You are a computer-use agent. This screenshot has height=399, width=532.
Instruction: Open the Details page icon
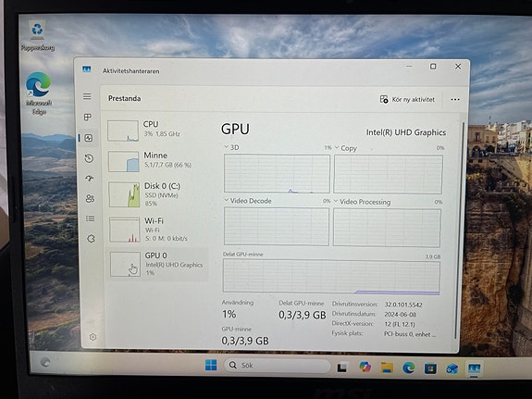pos(91,218)
